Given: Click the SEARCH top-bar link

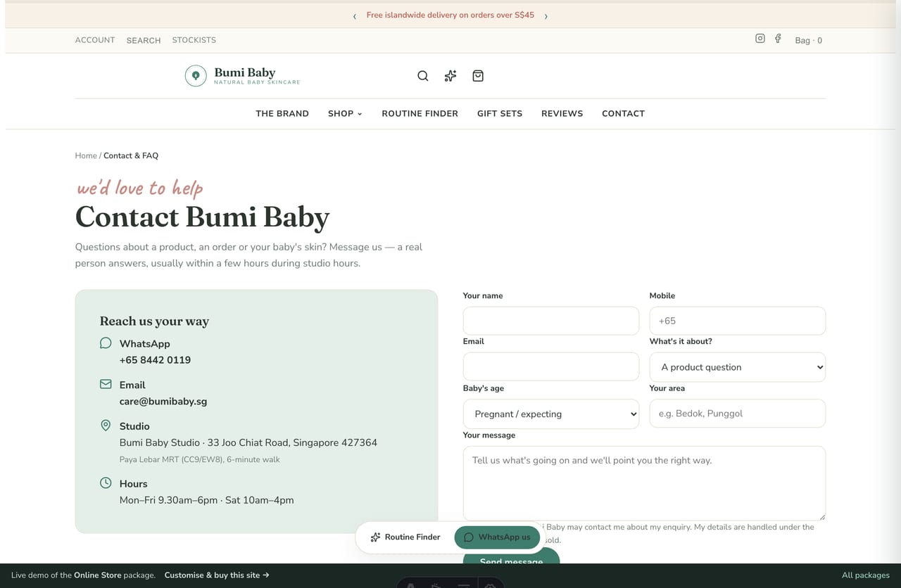Looking at the screenshot, I should point(144,40).
